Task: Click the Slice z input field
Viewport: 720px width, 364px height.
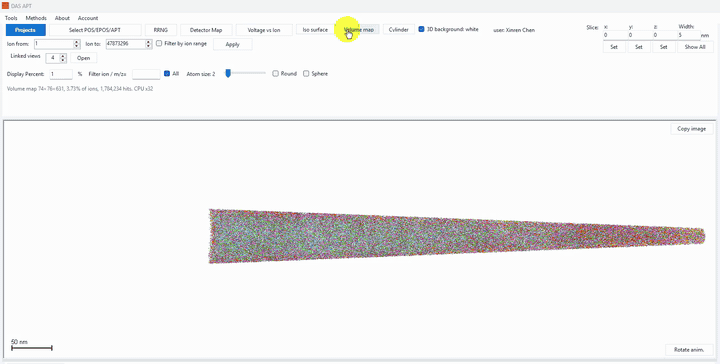Action: 664,35
